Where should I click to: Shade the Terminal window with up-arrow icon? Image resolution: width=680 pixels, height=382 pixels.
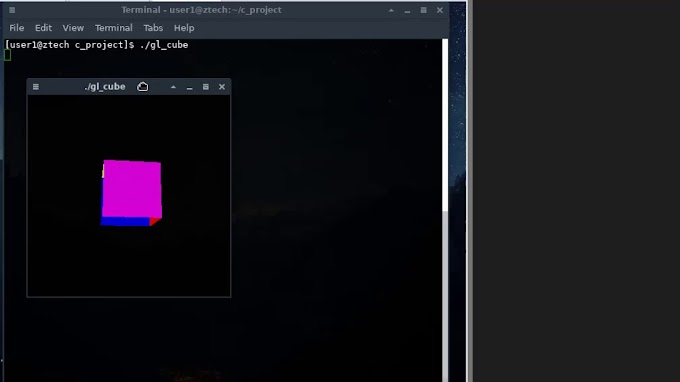[x=391, y=10]
